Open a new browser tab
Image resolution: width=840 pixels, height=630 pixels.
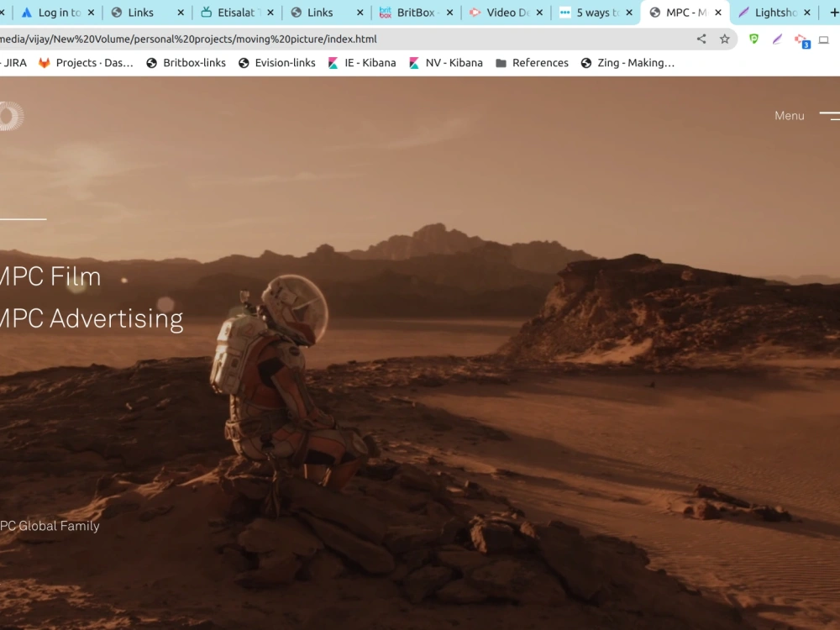click(833, 13)
